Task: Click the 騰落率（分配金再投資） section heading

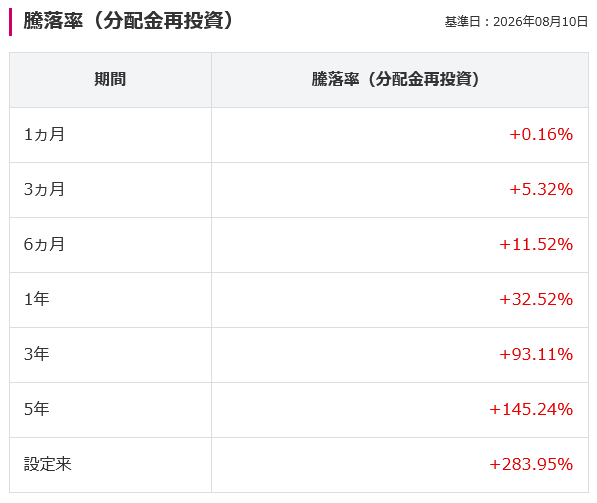Action: point(129,21)
